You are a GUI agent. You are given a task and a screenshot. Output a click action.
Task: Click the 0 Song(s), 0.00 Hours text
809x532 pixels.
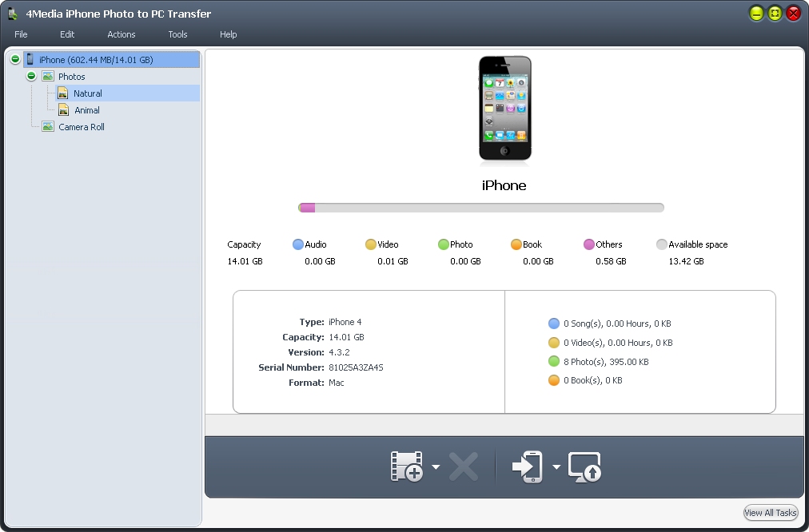pyautogui.click(x=618, y=324)
